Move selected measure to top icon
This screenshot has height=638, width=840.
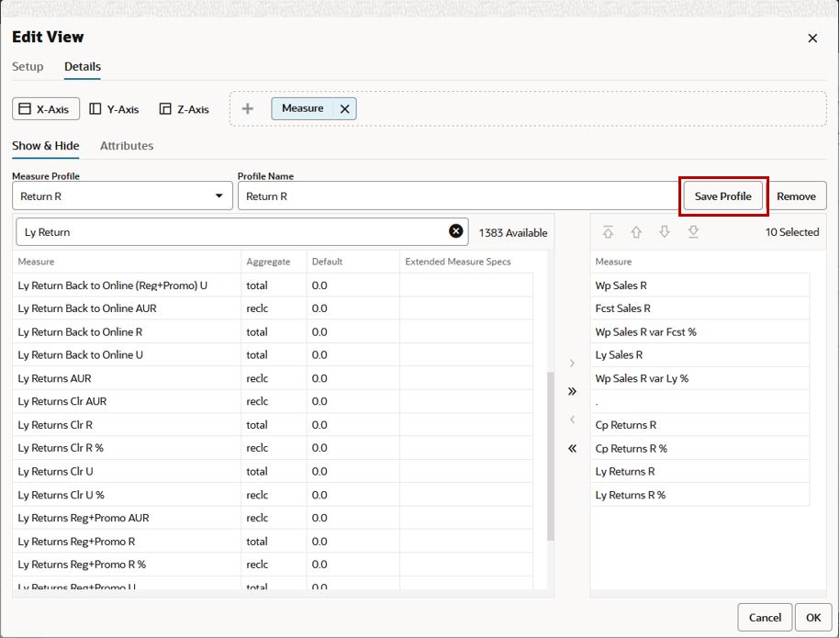tap(608, 232)
